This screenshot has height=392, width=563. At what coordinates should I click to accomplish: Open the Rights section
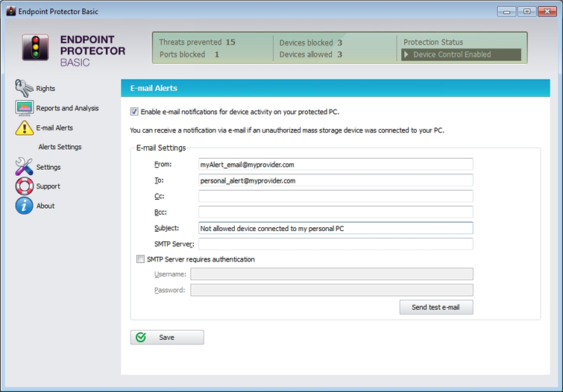click(x=45, y=88)
